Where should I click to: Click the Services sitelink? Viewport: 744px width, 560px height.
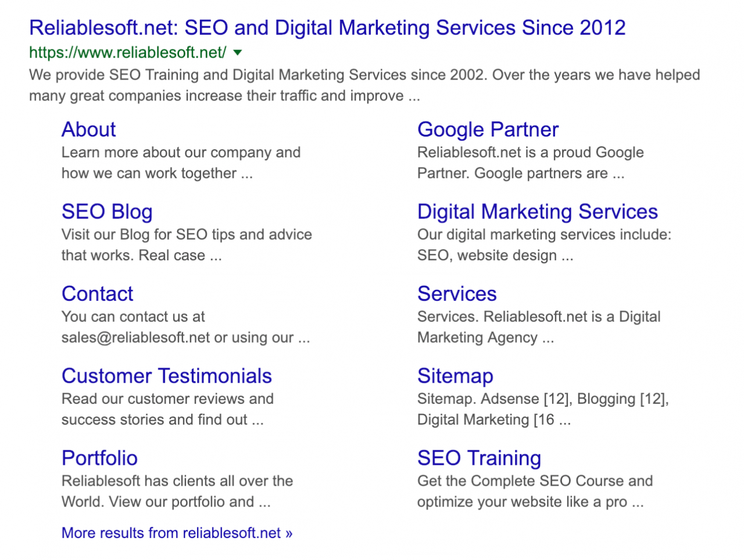457,294
